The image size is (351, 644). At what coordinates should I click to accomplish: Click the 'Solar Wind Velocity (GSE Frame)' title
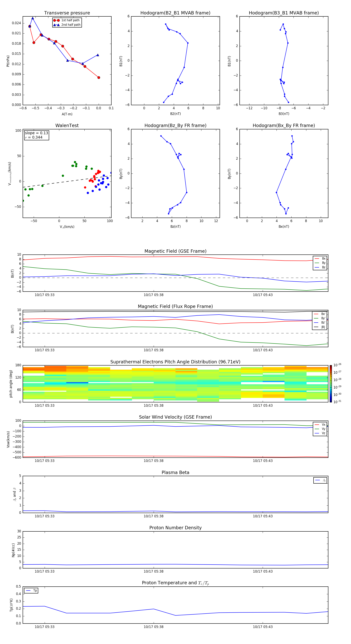[x=175, y=417]
